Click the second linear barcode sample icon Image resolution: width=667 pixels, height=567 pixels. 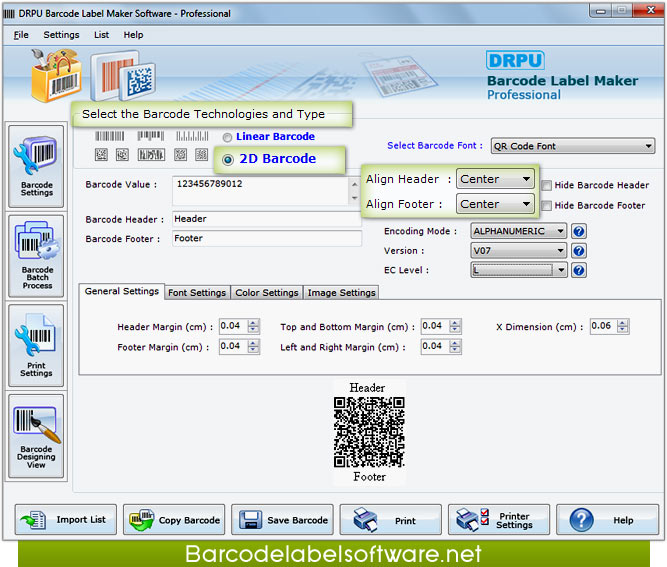point(151,136)
